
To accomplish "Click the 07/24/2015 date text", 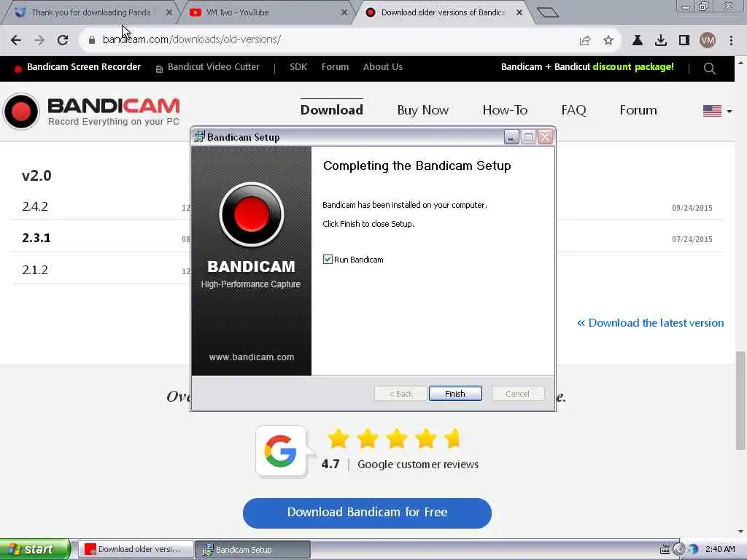I will (692, 239).
